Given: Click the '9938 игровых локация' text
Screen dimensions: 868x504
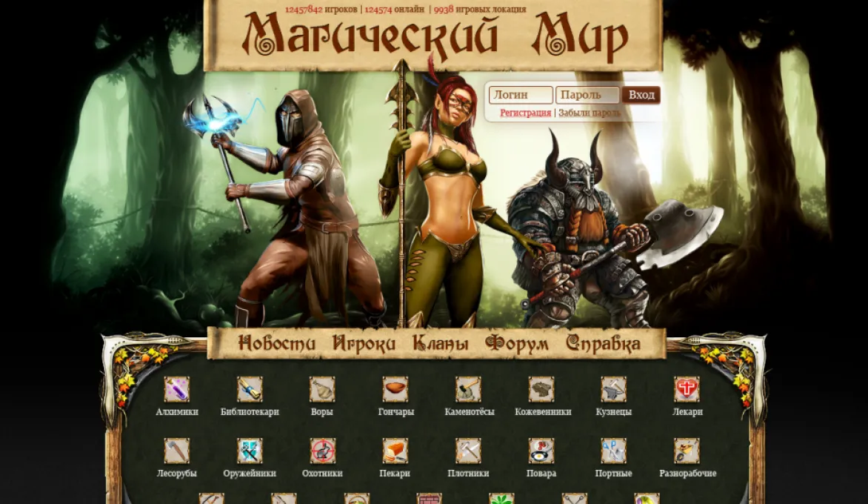Looking at the screenshot, I should click(480, 10).
